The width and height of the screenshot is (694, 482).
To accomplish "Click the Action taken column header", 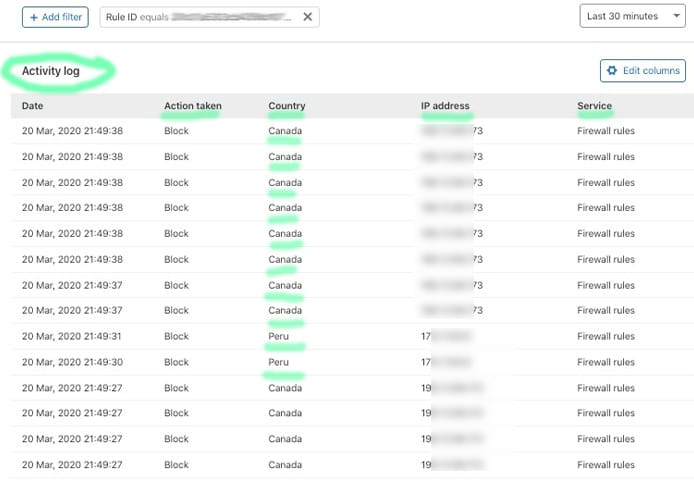I will (x=193, y=106).
